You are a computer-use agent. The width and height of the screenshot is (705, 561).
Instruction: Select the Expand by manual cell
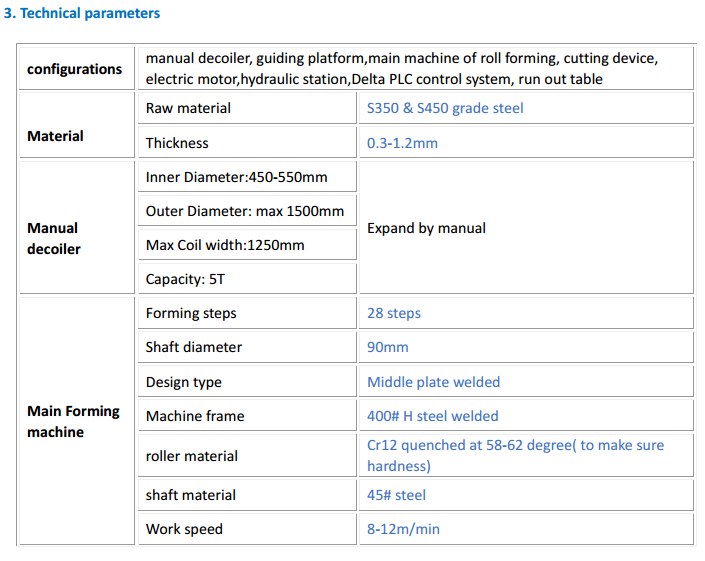527,227
